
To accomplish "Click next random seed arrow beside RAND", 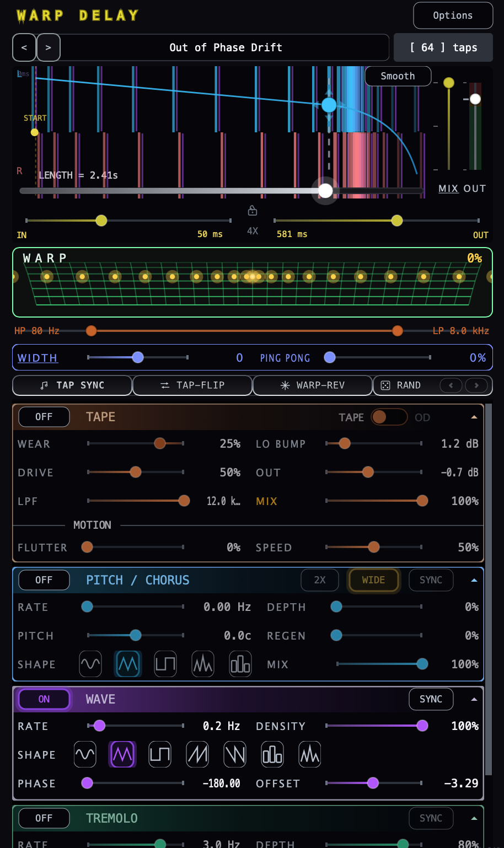I will 476,385.
